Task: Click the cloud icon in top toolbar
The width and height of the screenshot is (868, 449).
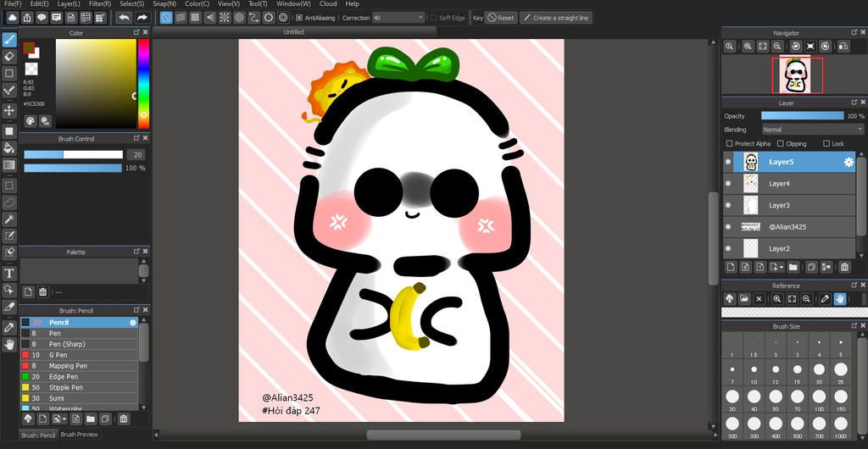Action: (13, 18)
